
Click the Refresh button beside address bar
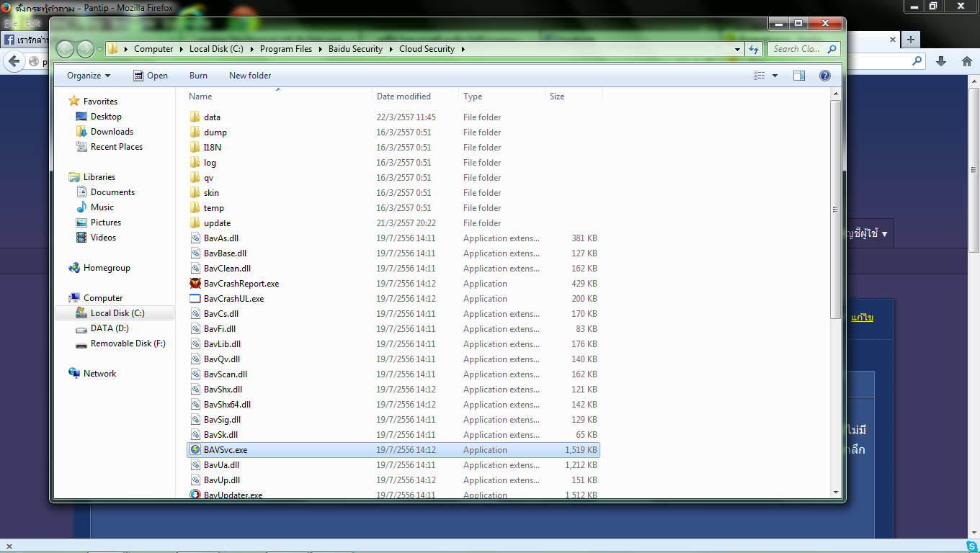pyautogui.click(x=754, y=49)
